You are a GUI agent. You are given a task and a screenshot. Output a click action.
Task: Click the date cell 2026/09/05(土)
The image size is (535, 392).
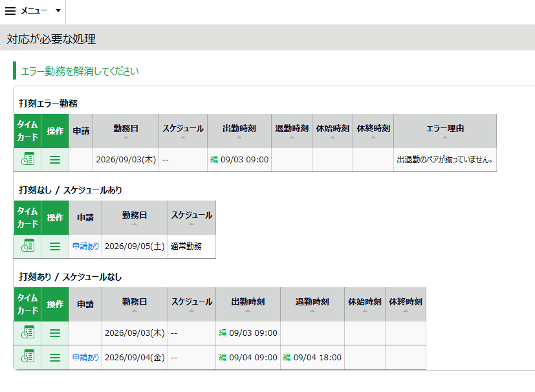click(x=135, y=246)
